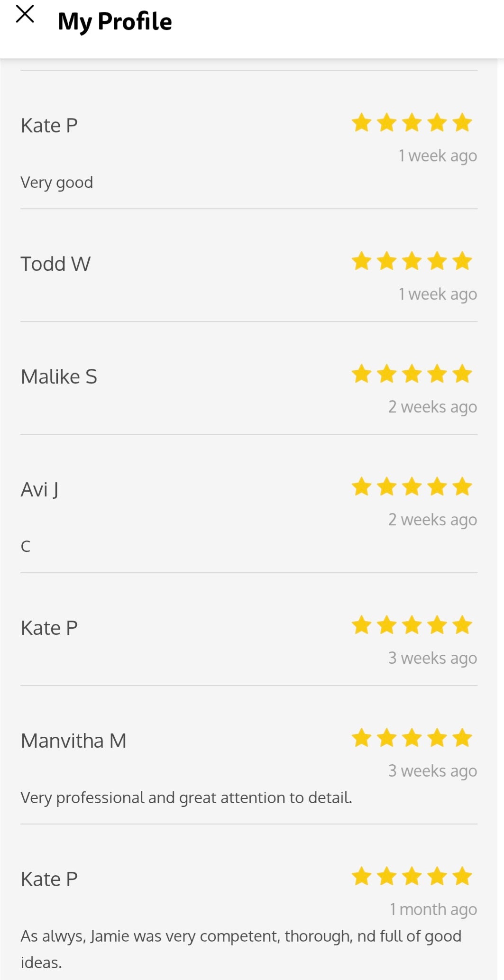Click star rating on Todd W review
The image size is (504, 980).
[x=412, y=261]
